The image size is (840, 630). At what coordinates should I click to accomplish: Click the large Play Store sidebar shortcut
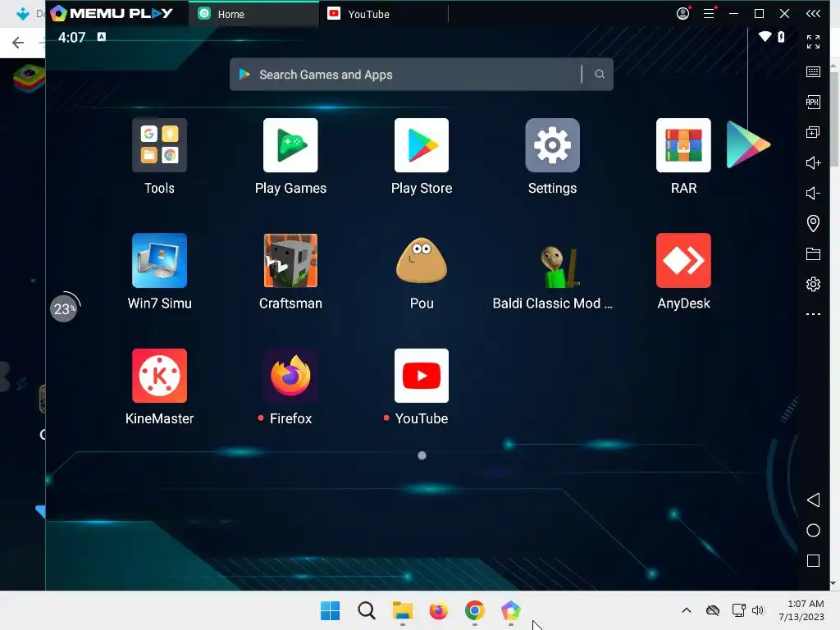[748, 144]
